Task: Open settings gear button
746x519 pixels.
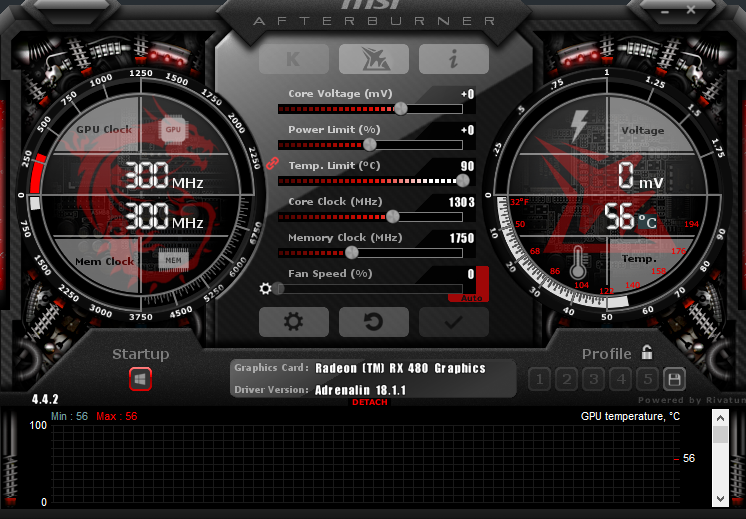Action: pyautogui.click(x=294, y=322)
